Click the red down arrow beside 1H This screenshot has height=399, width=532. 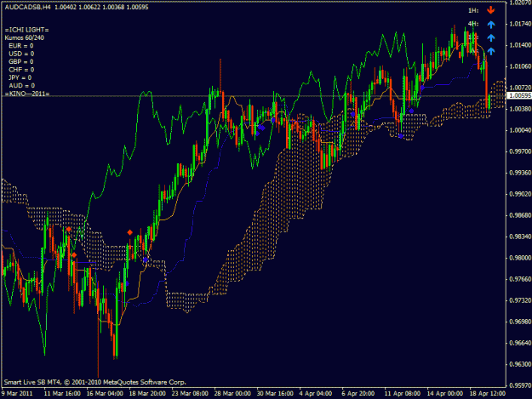[490, 10]
